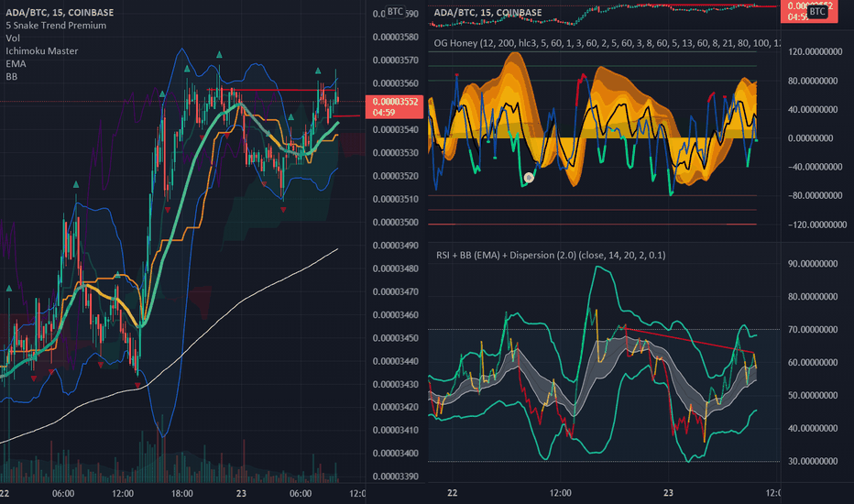Select the Ichimoku Master indicator legend
854x504 pixels.
tap(42, 50)
